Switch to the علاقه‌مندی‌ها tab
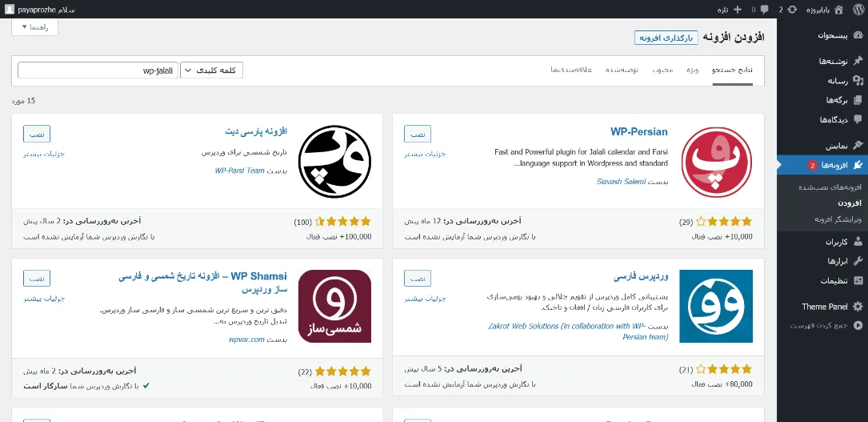Image resolution: width=868 pixels, height=422 pixels. click(571, 70)
